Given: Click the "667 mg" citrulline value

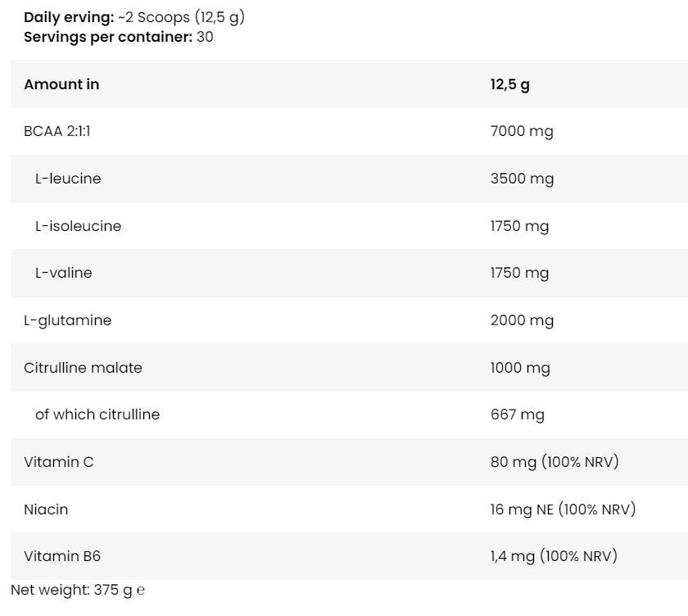Looking at the screenshot, I should 517,414.
